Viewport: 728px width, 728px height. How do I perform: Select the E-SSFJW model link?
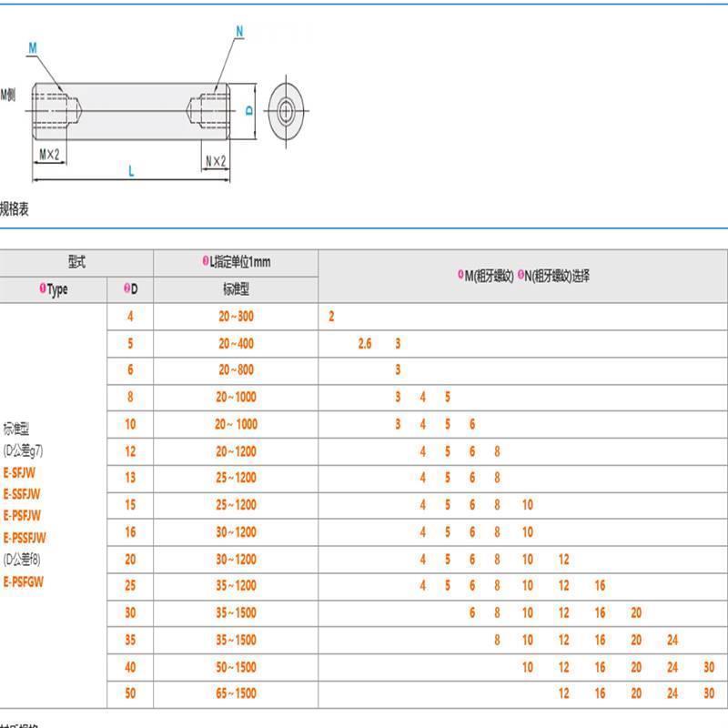point(24,492)
